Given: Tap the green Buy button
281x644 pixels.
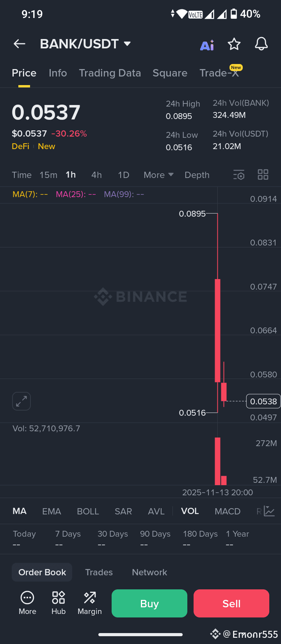Looking at the screenshot, I should point(149,603).
